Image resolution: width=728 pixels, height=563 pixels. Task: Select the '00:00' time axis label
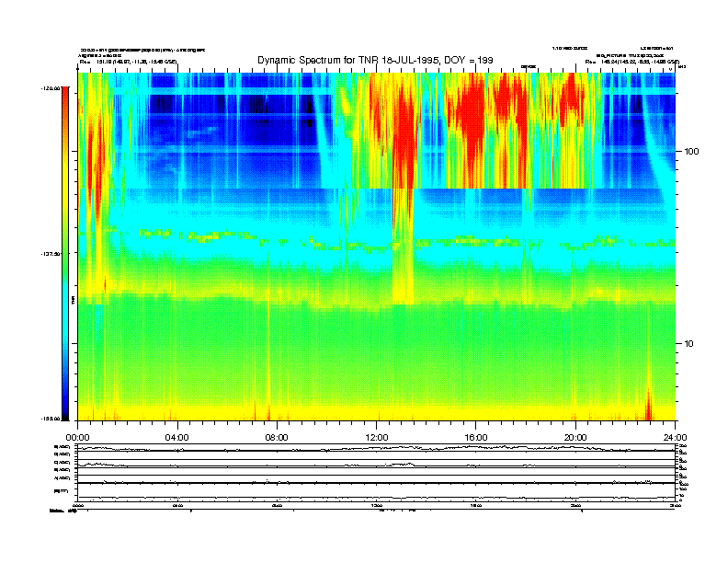[77, 438]
